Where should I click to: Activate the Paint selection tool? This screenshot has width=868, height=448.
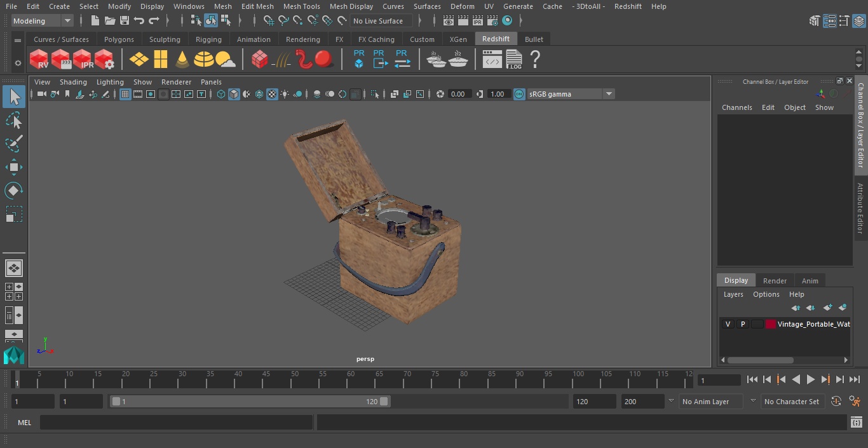[x=13, y=144]
